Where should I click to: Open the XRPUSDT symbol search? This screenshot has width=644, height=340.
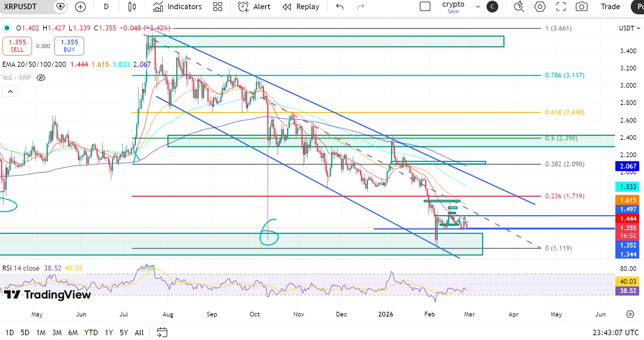(21, 7)
